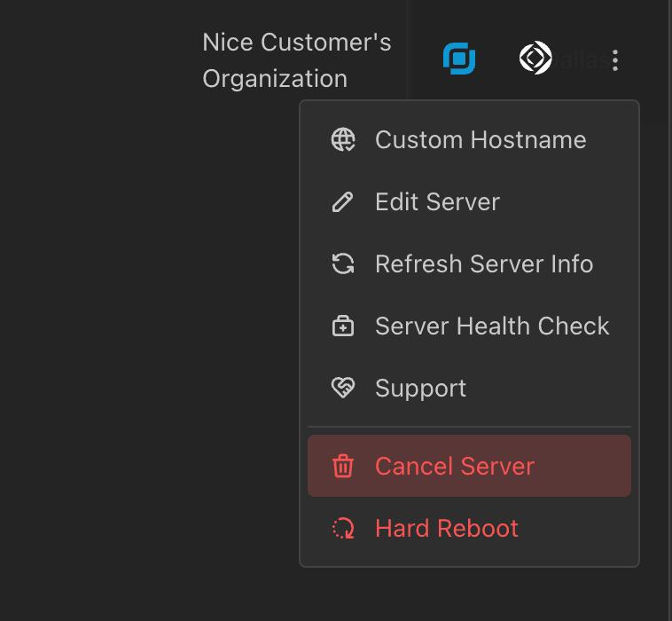Click the Nice Customer's Organization name
672x621 pixels.
(x=296, y=60)
